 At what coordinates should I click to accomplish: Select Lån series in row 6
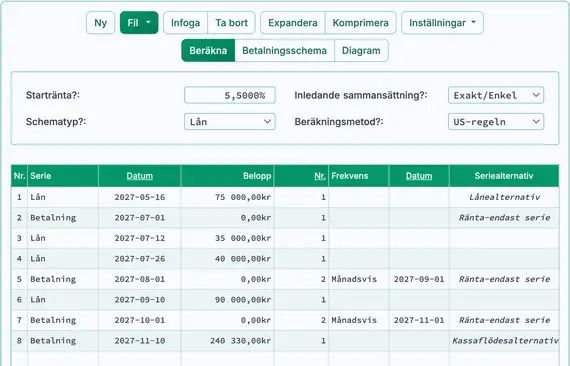point(63,300)
